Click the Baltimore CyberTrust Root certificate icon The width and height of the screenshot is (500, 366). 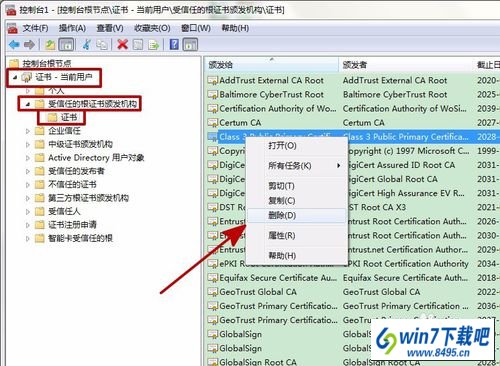coord(212,95)
